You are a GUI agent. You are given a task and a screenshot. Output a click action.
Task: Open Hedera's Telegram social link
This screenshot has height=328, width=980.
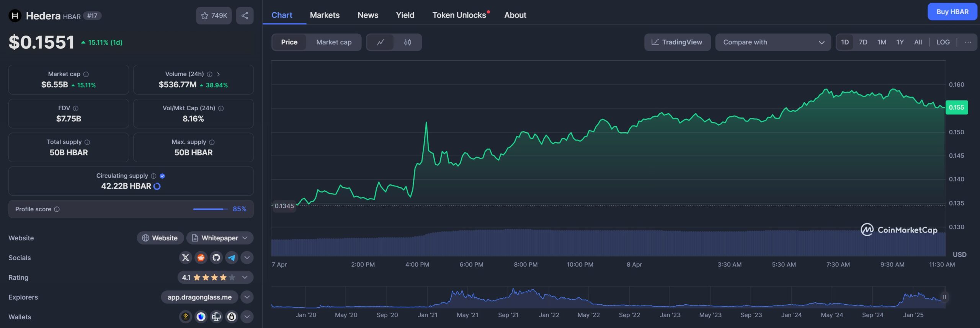point(232,258)
